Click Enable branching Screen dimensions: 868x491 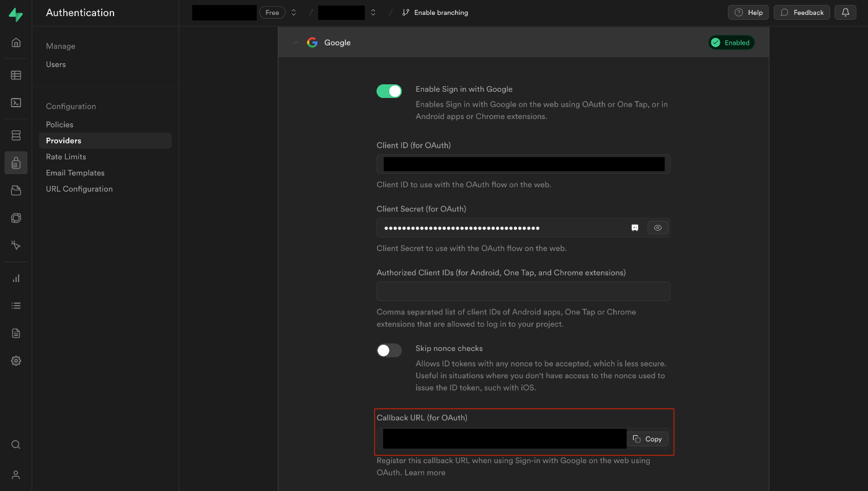(x=435, y=12)
